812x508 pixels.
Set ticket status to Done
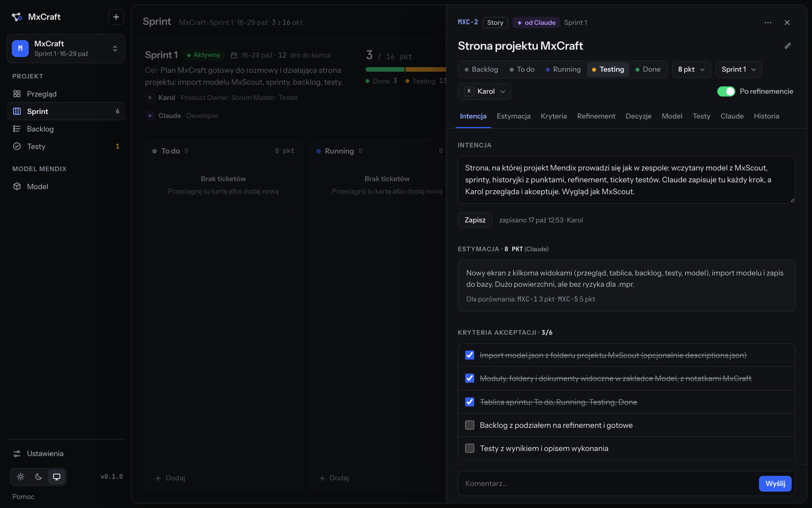pyautogui.click(x=648, y=69)
